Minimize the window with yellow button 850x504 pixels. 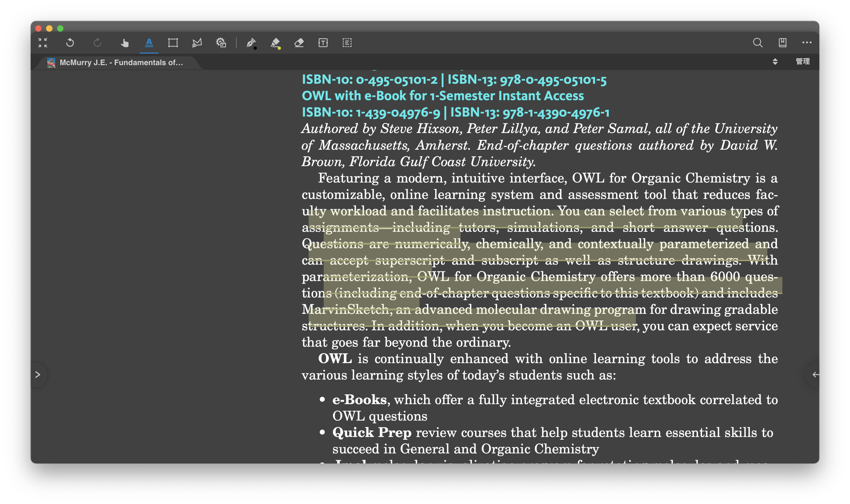(49, 28)
